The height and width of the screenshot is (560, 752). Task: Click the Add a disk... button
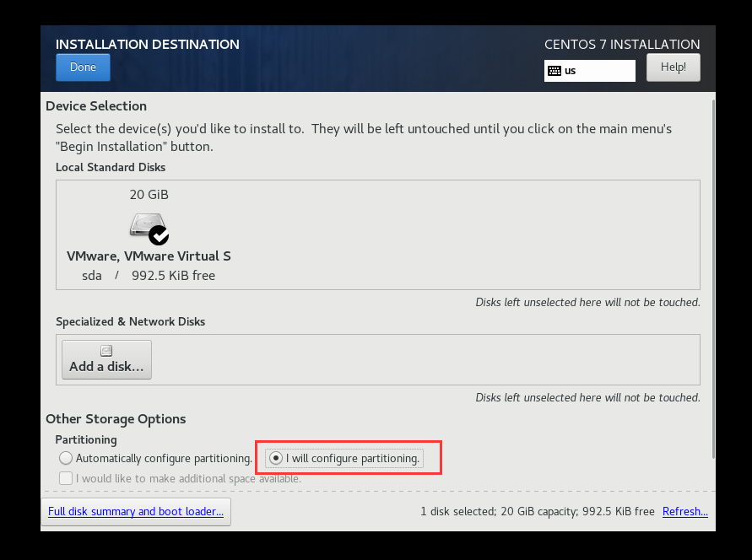pyautogui.click(x=106, y=360)
